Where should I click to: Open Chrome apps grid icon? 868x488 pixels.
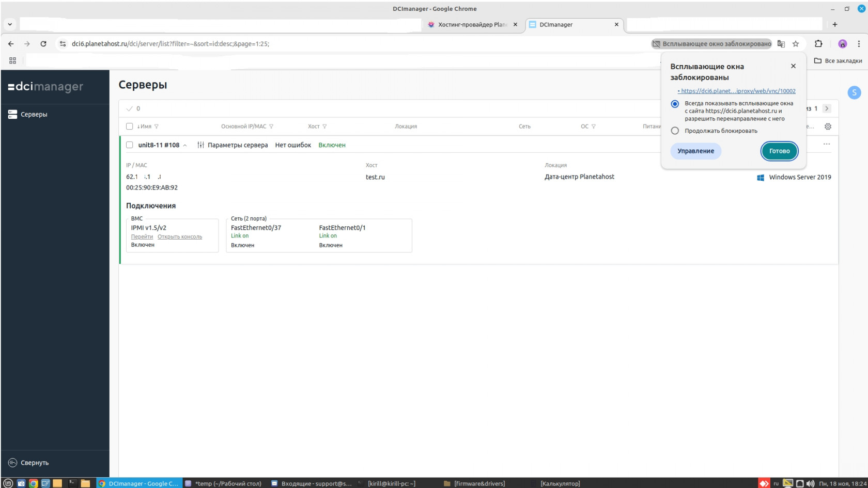click(x=12, y=60)
